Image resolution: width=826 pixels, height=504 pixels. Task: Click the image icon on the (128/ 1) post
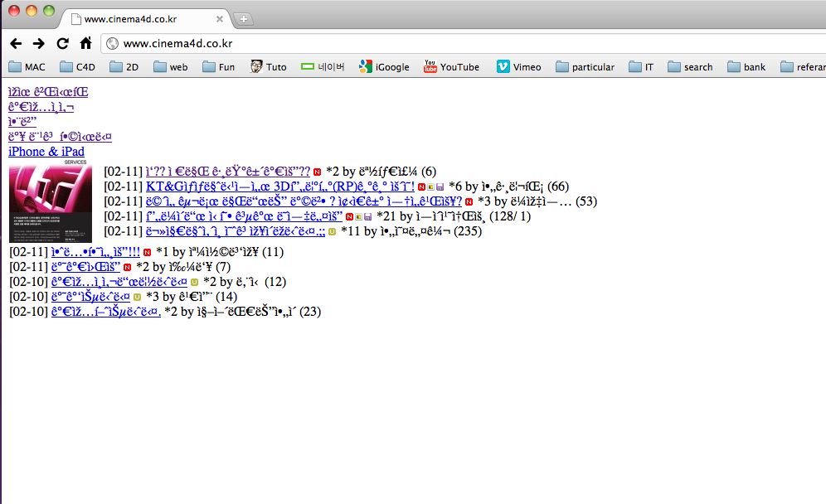[358, 216]
